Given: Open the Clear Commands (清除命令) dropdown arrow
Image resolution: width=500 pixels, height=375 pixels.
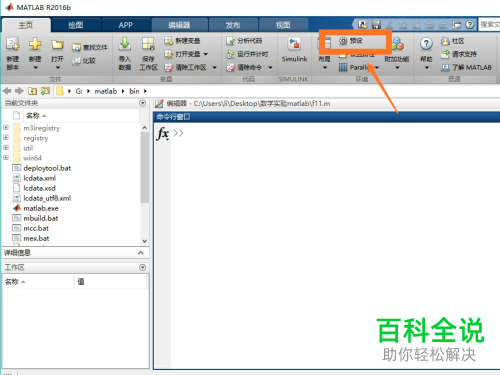Looking at the screenshot, I should pos(270,67).
